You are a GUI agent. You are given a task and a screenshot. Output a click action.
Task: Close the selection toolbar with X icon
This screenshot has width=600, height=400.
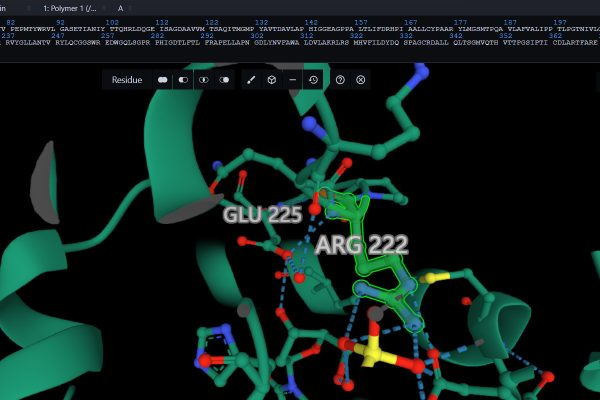361,79
